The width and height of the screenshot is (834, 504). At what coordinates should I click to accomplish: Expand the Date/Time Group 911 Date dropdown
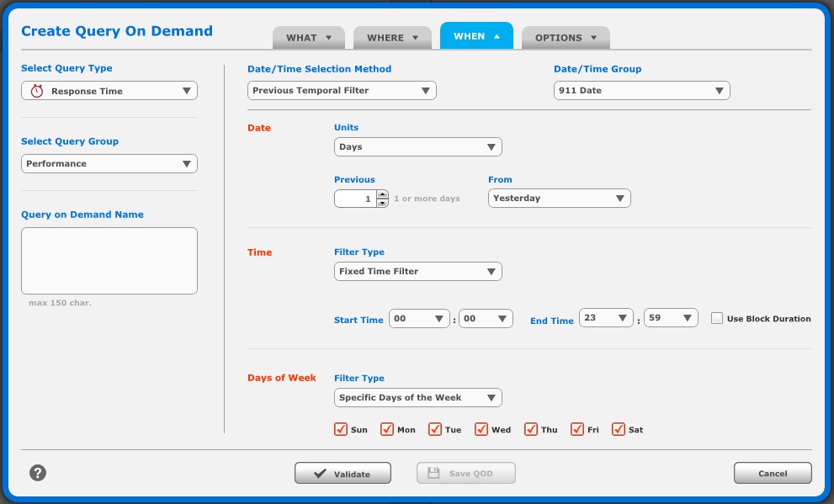click(x=641, y=90)
